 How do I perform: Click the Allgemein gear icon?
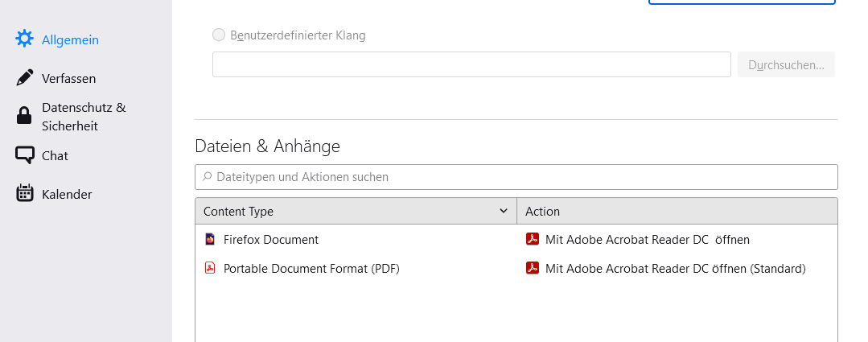click(25, 39)
